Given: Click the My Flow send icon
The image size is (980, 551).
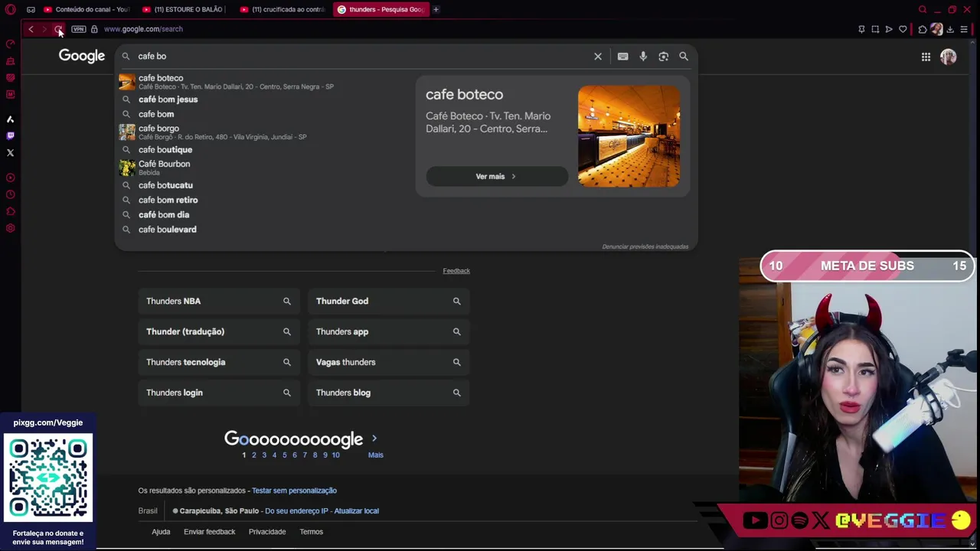Looking at the screenshot, I should [x=889, y=29].
